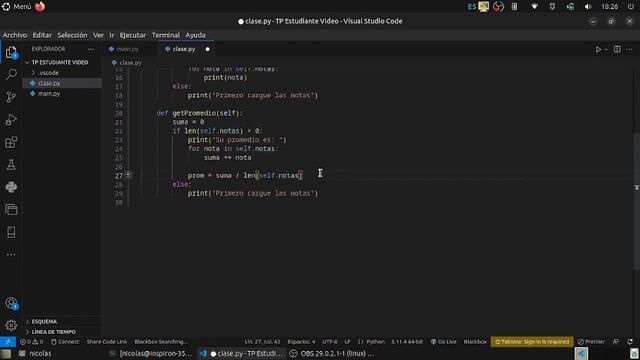Open the Extensions view
Screen dimensions: 640x360
(x=11, y=142)
